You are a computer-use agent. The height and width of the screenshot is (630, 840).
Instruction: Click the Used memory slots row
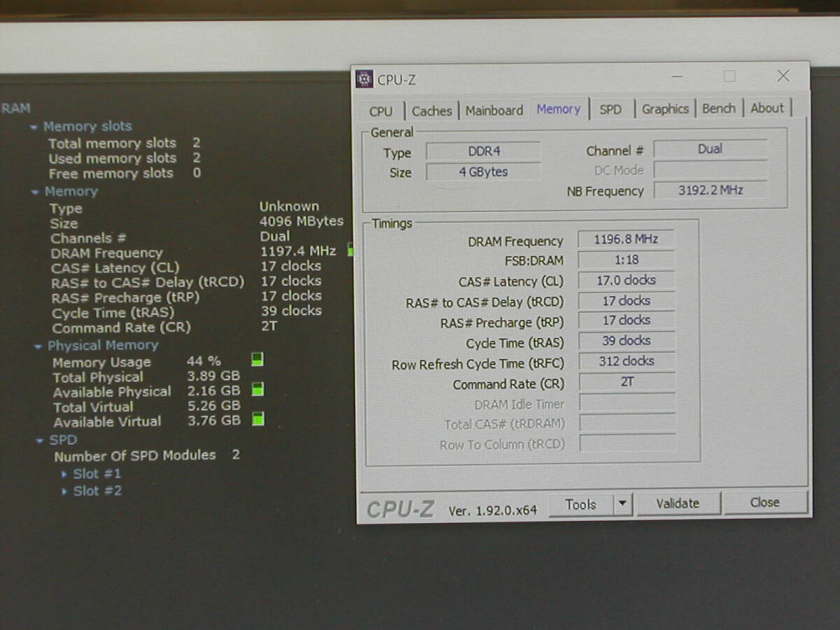tap(124, 158)
